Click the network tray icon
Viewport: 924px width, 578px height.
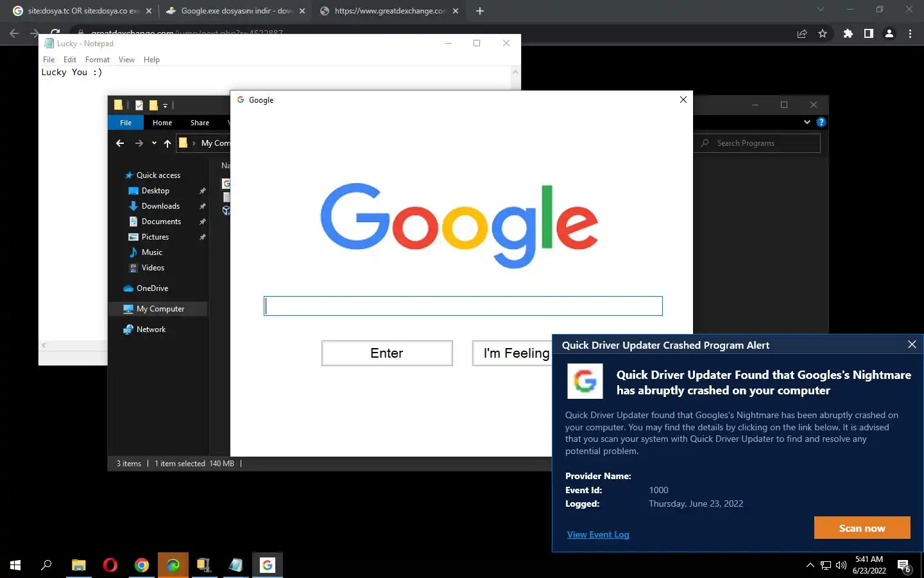[826, 565]
